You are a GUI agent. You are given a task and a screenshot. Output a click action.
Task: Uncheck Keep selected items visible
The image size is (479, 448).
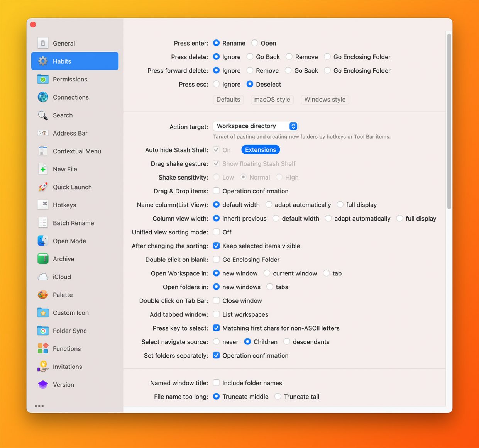(217, 246)
